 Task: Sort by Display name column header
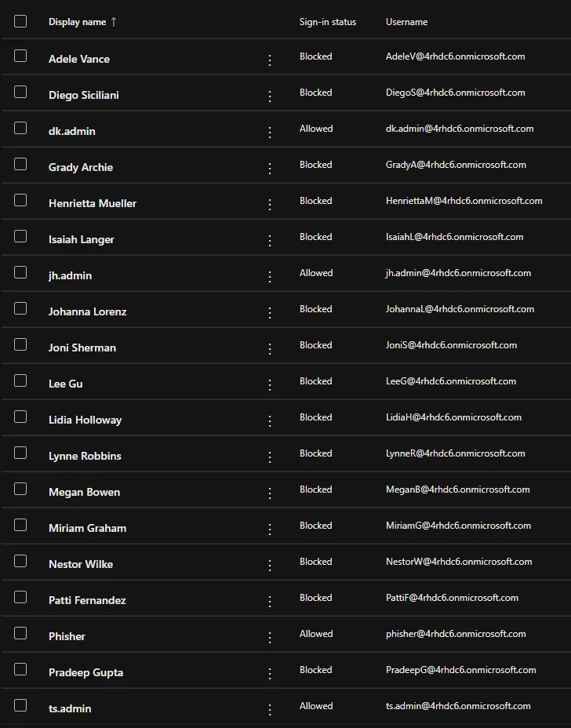[77, 22]
